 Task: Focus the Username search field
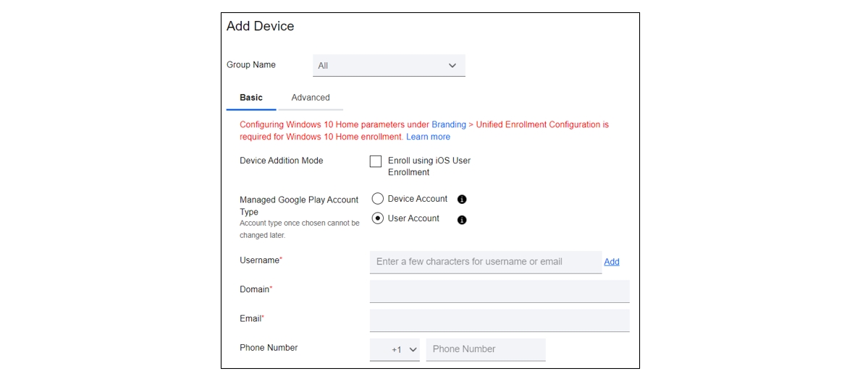pos(486,262)
